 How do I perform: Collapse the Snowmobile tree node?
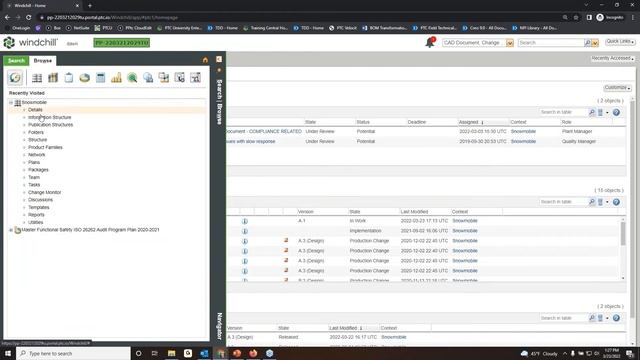click(11, 102)
